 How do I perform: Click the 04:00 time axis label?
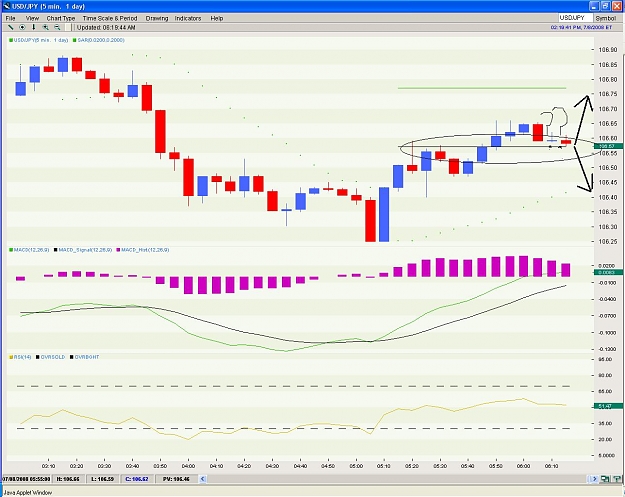tap(188, 466)
